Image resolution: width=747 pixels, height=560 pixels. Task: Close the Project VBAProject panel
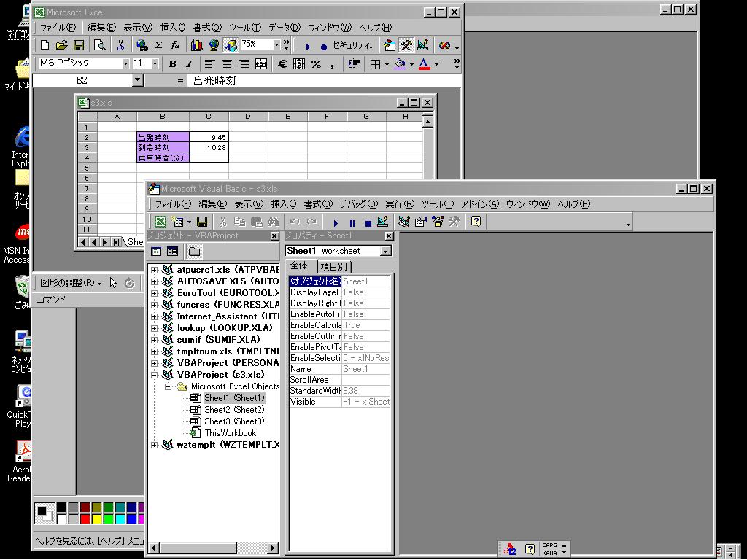(274, 236)
